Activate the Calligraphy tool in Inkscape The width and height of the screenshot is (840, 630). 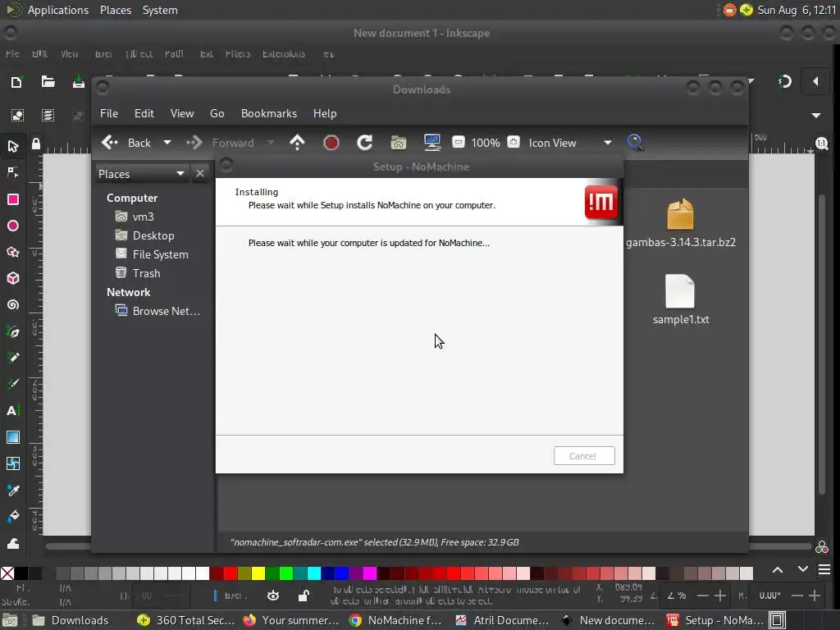click(13, 384)
